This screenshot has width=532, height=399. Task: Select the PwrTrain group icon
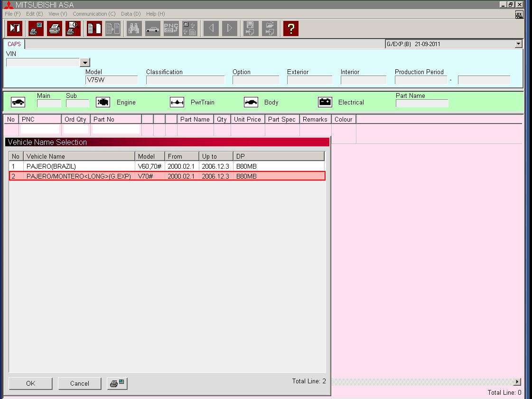click(x=177, y=102)
